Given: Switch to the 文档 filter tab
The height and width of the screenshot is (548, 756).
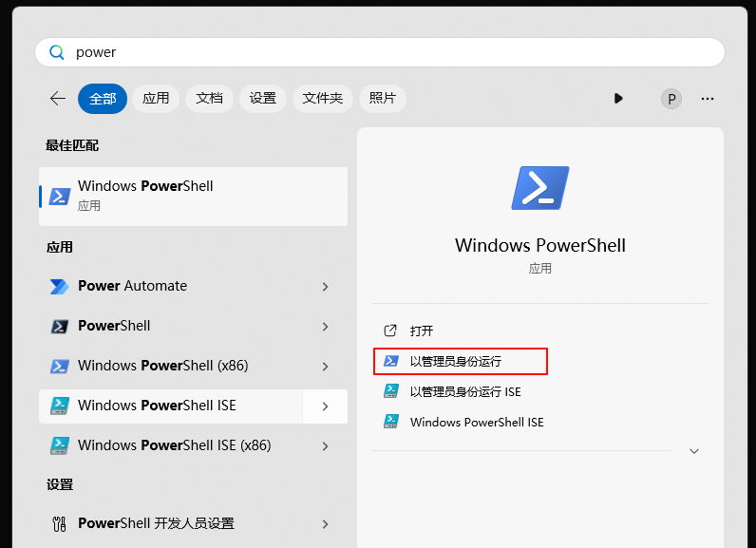Looking at the screenshot, I should coord(209,99).
